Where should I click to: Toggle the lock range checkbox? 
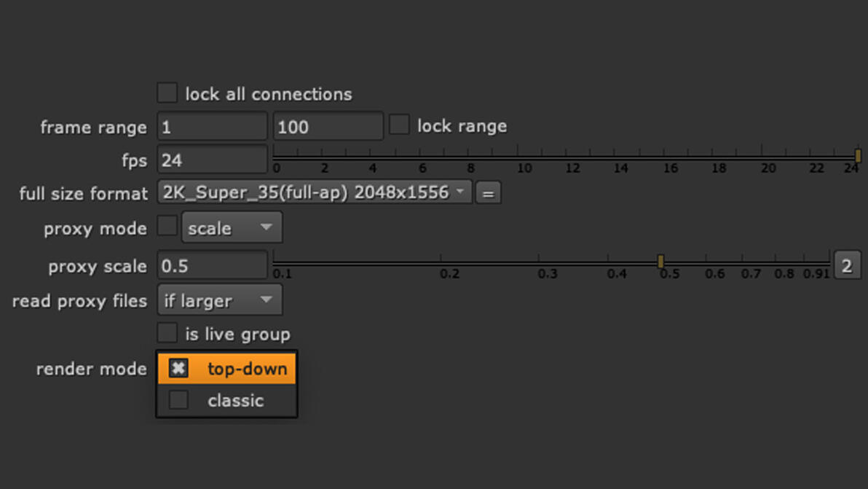pyautogui.click(x=399, y=125)
